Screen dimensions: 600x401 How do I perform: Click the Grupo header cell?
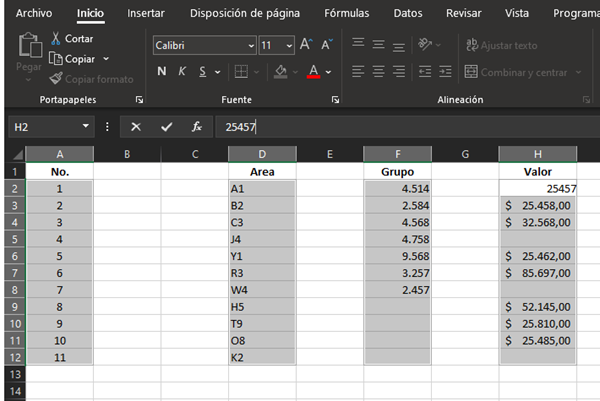[397, 172]
